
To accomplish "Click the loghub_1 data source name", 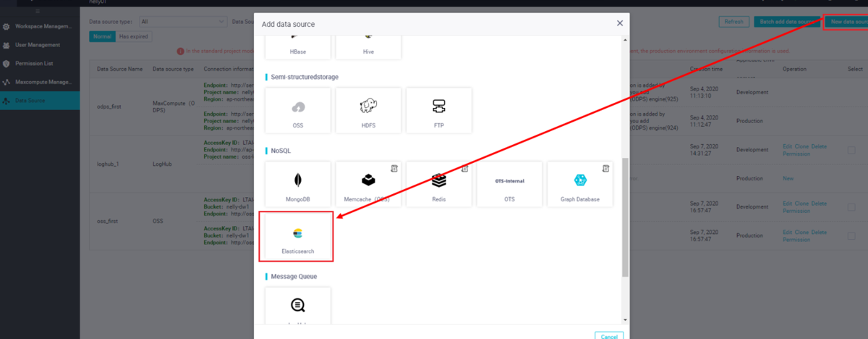I will [108, 164].
